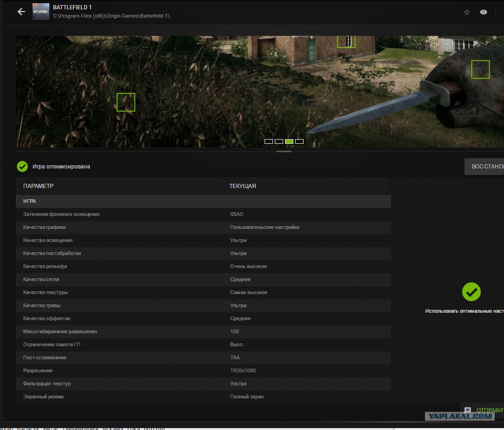Collapse the ИГРА section header
This screenshot has width=504, height=430.
click(x=204, y=202)
